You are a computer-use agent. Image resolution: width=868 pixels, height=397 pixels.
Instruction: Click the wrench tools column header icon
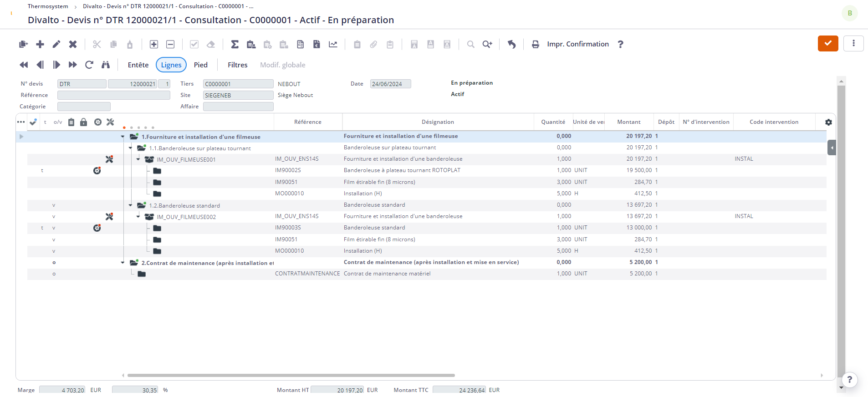coord(110,122)
